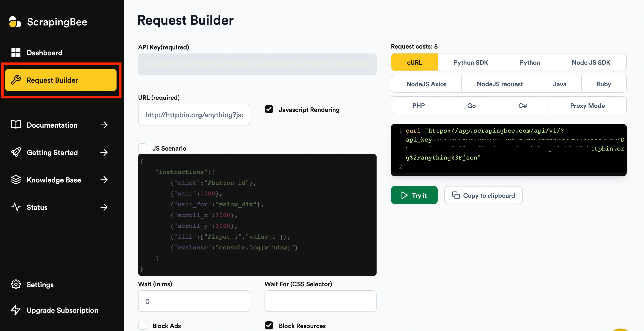Image resolution: width=644 pixels, height=331 pixels.
Task: Enable the JS Scenario option
Action: [x=143, y=148]
